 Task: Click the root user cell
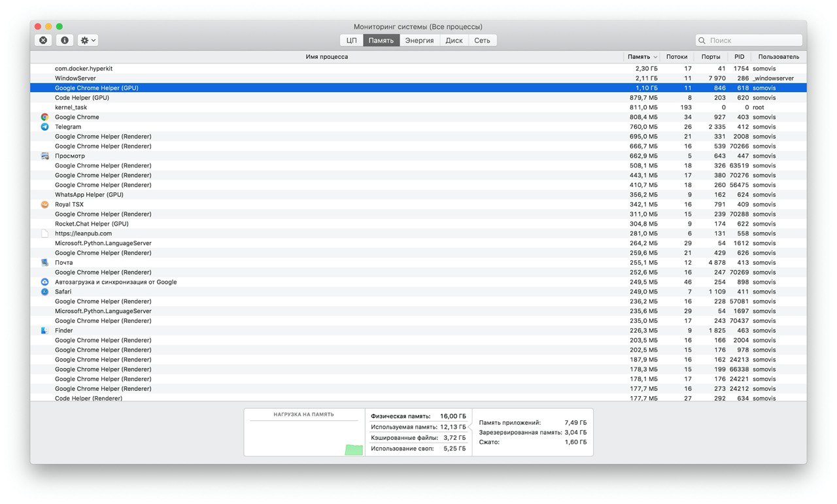tap(758, 107)
